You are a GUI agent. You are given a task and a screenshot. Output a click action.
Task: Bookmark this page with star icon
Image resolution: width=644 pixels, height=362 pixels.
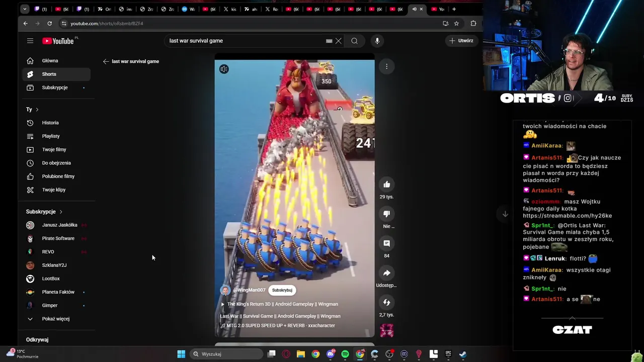[x=456, y=23]
